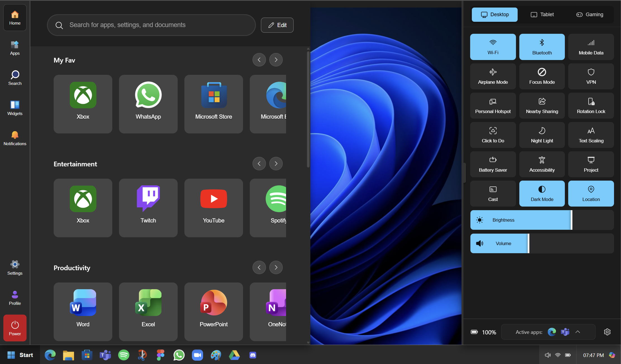Select the Gaming mode tab
621x364 pixels.
tap(589, 15)
